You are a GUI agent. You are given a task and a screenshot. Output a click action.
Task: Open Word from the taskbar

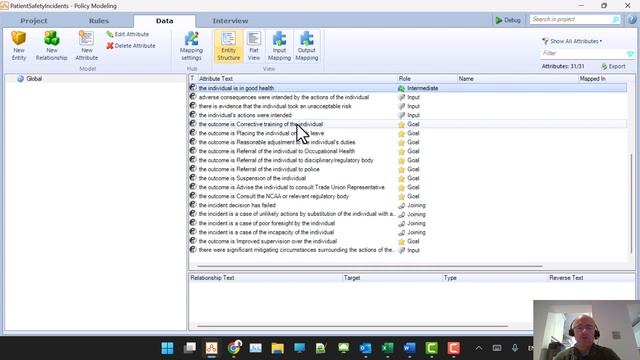(409, 348)
